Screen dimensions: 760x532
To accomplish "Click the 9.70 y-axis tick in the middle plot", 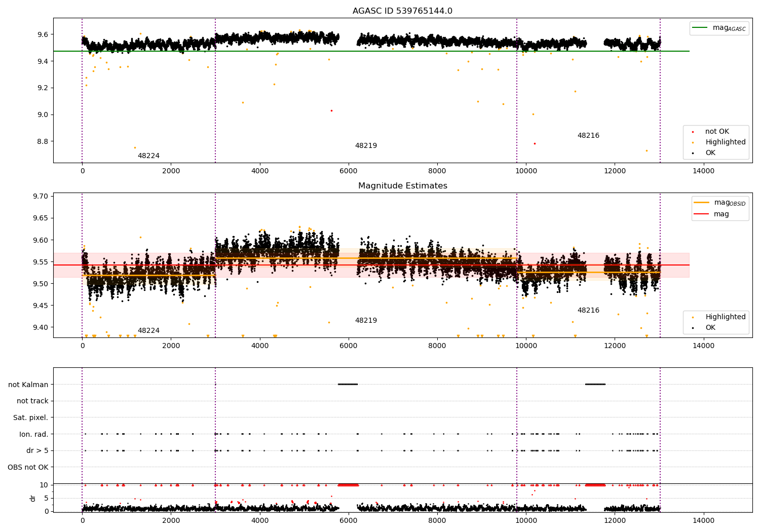I will coord(41,197).
